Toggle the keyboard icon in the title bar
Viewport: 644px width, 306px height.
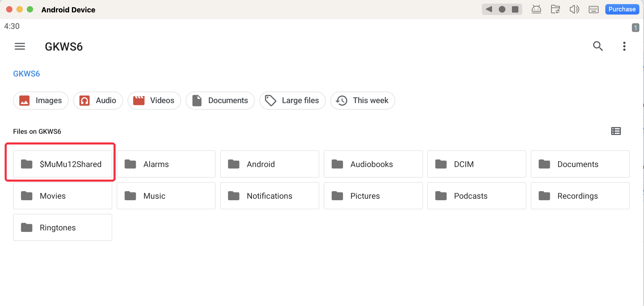click(593, 10)
